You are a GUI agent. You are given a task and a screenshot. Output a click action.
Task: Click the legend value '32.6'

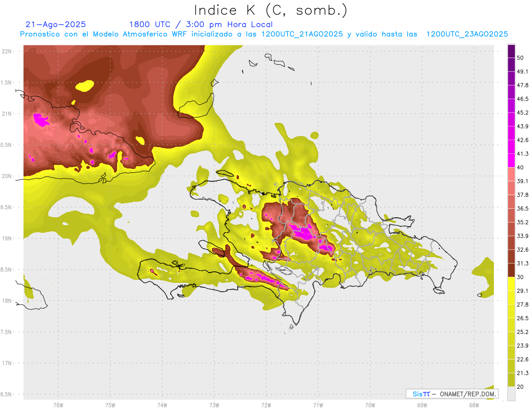pos(522,250)
